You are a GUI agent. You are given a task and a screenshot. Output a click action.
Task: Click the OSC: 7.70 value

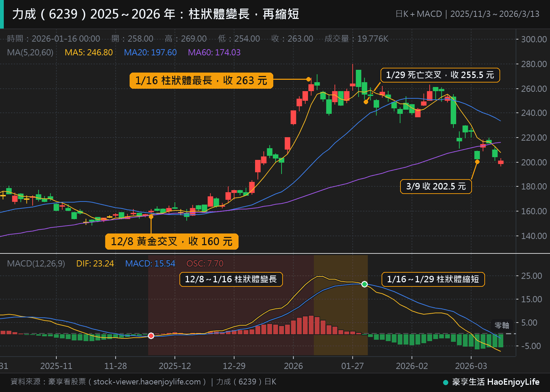click(205, 263)
